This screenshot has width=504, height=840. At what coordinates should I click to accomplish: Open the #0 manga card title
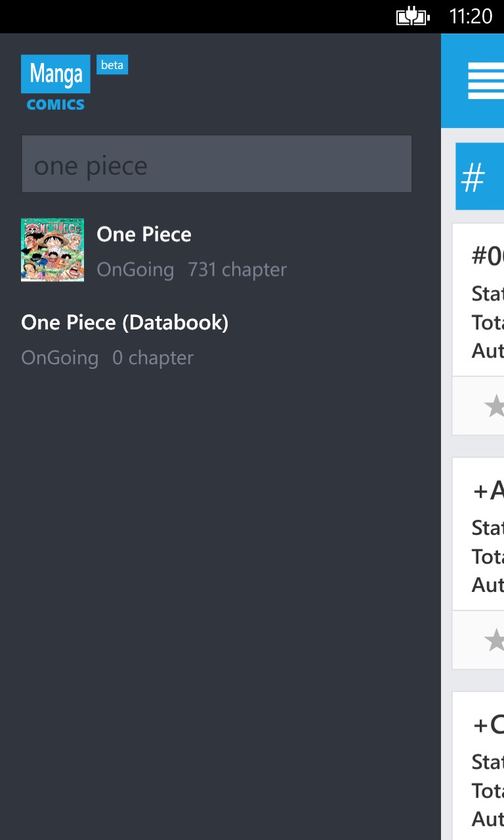(x=487, y=257)
